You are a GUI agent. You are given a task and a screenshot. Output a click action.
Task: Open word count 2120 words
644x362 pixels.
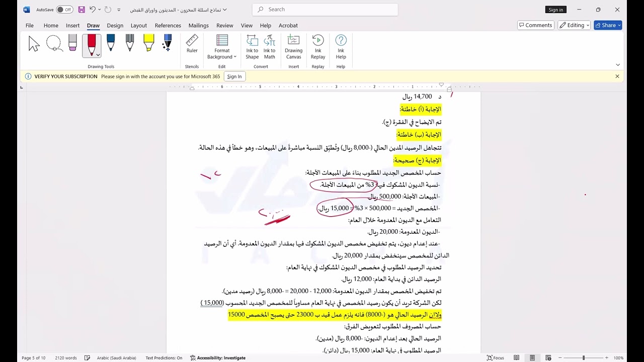coord(66,358)
